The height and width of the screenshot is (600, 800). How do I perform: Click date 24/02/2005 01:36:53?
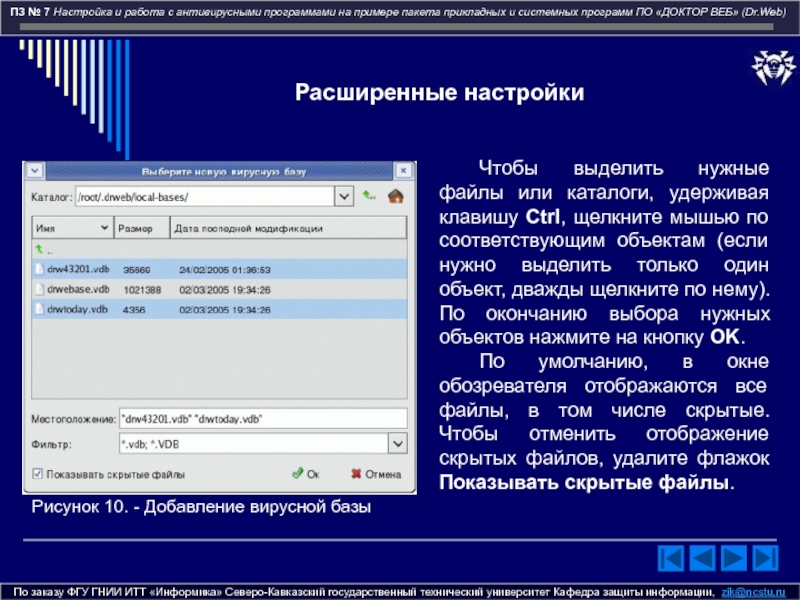pos(225,270)
